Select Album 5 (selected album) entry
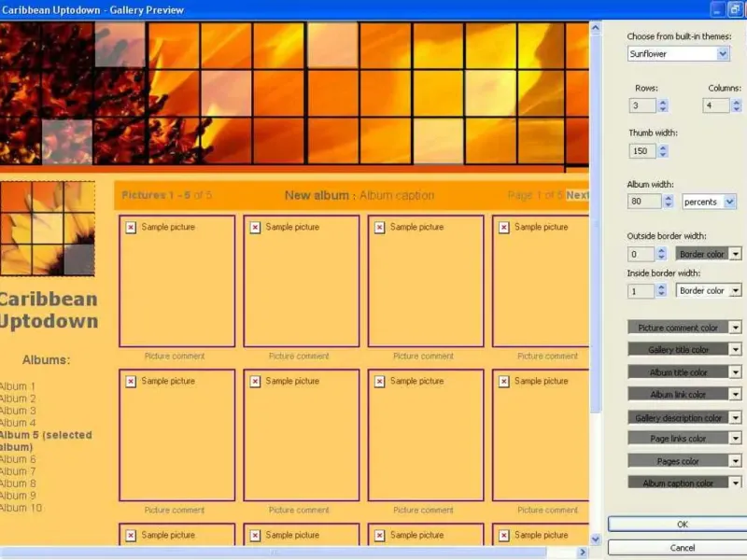747x560 pixels. click(46, 441)
